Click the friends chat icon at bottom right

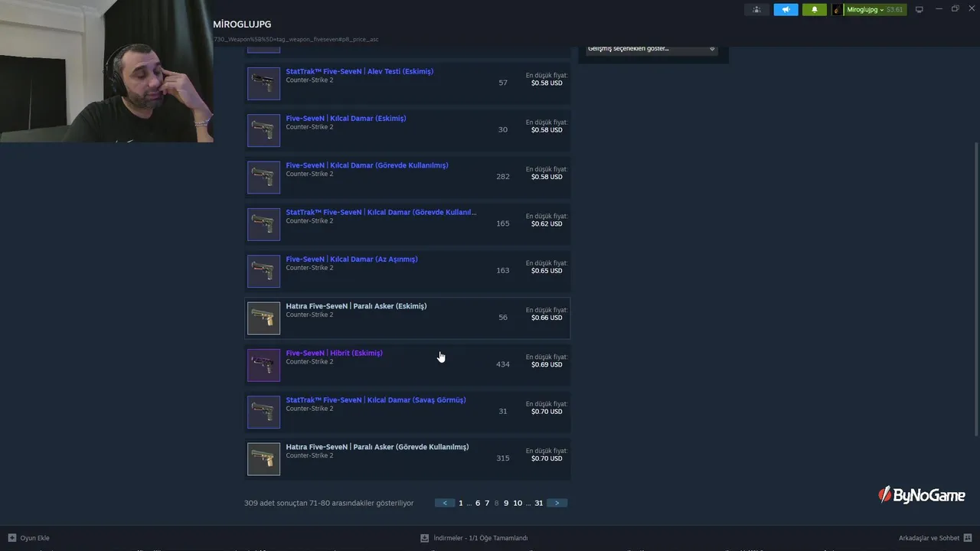tap(968, 538)
